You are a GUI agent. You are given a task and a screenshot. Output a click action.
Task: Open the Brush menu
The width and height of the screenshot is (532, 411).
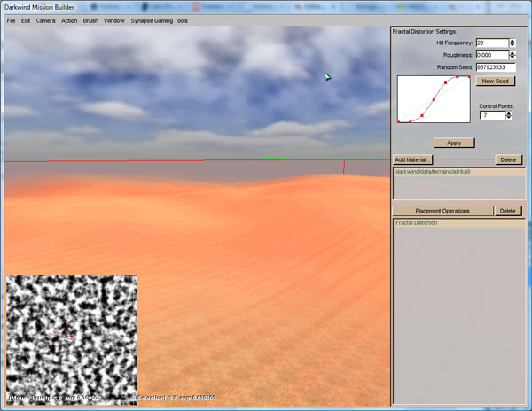[x=90, y=19]
